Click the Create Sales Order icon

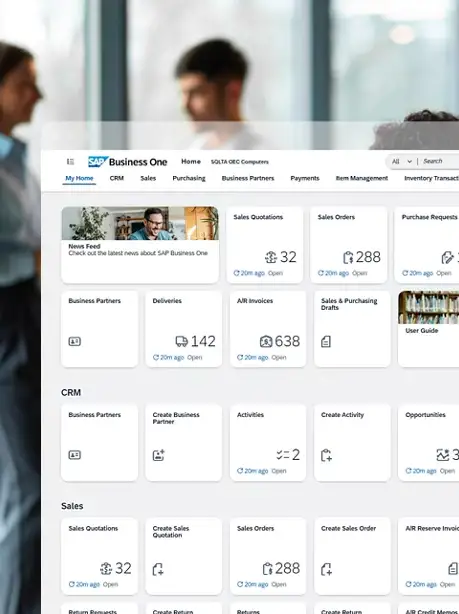click(326, 569)
